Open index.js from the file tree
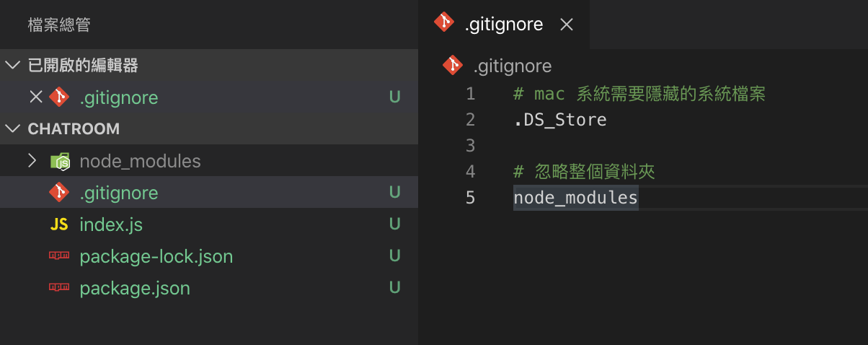Image resolution: width=868 pixels, height=345 pixels. pos(111,224)
